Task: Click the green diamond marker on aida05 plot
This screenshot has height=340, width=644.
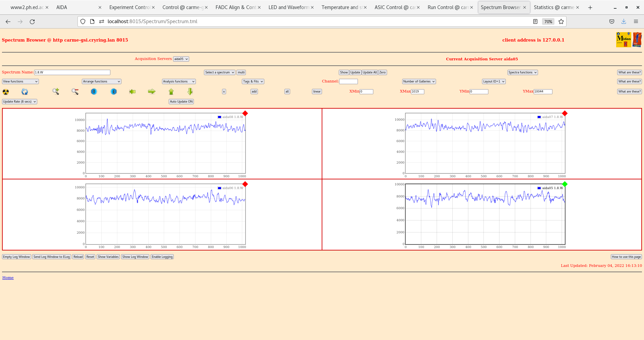Action: click(565, 184)
